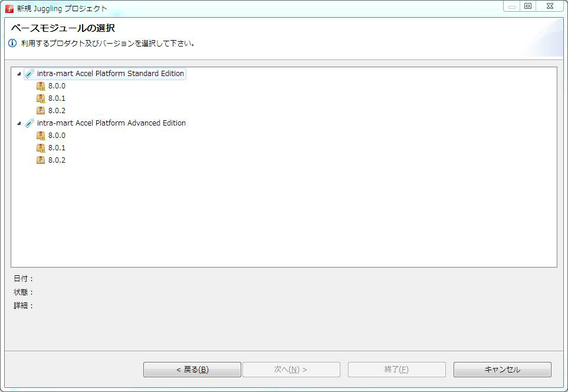Close the 新規 Juggling プロジェクト window
Image resolution: width=568 pixels, height=392 pixels.
click(x=550, y=6)
